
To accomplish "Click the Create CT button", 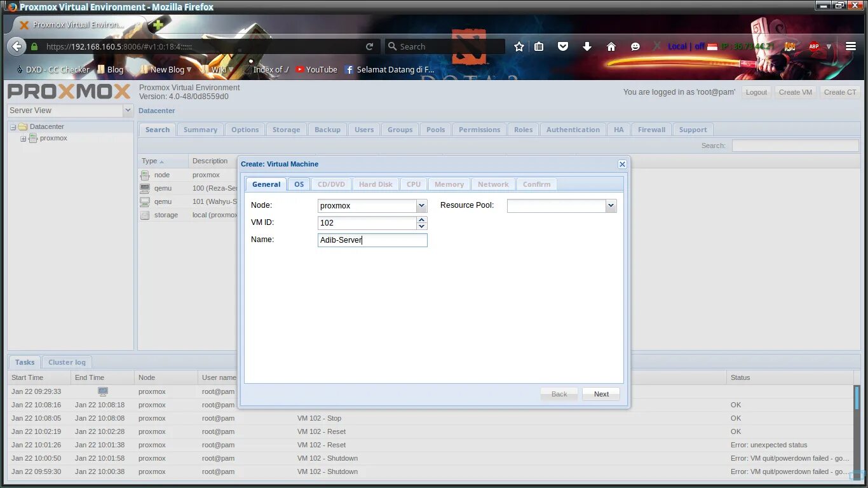I will tap(840, 92).
